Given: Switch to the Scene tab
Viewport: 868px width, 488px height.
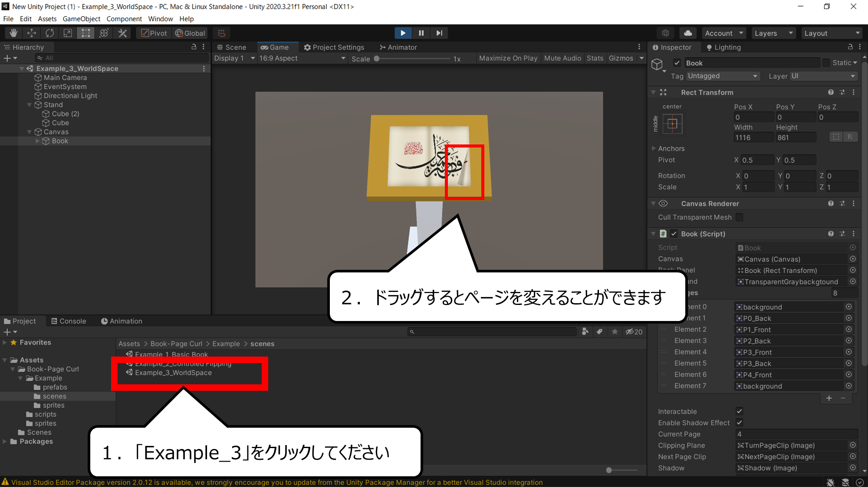Looking at the screenshot, I should (232, 47).
